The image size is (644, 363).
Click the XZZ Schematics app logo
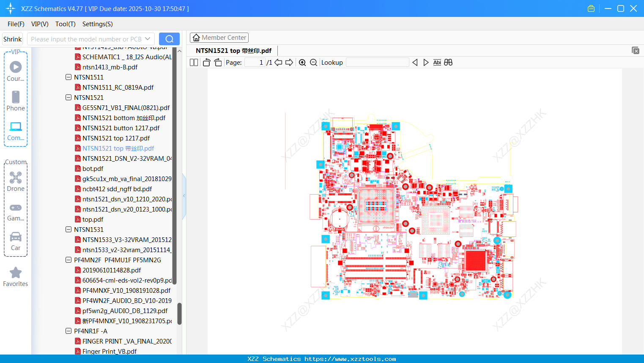(x=11, y=8)
